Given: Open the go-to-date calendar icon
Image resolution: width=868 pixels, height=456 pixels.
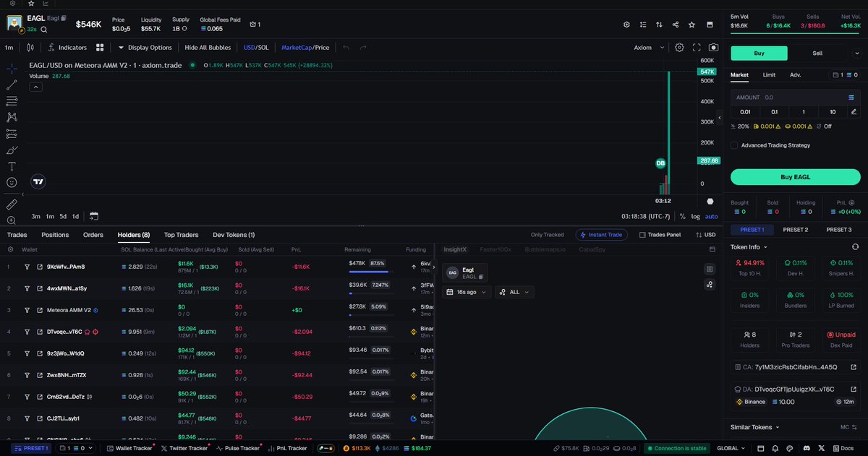Looking at the screenshot, I should (93, 216).
